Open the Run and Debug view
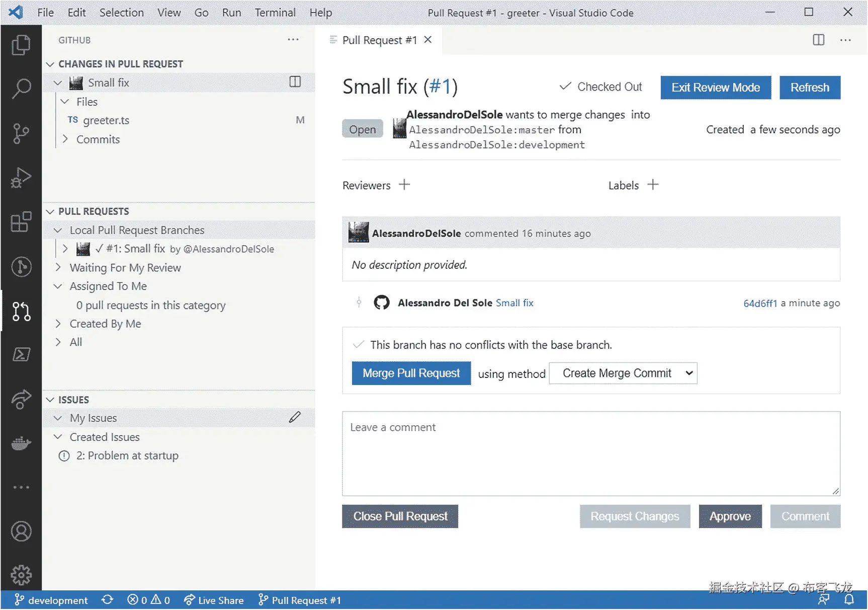The image size is (868, 610). (x=21, y=178)
